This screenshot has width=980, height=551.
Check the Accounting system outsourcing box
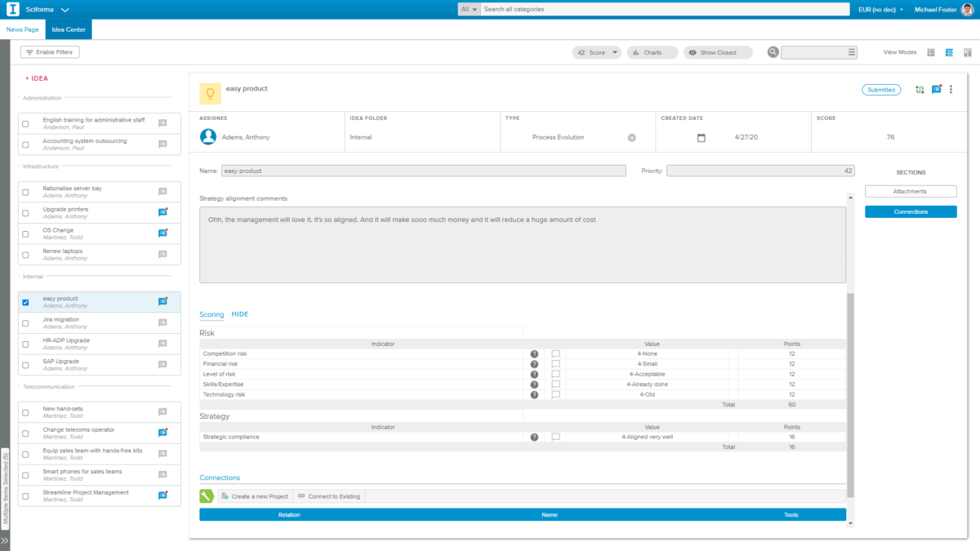[25, 144]
